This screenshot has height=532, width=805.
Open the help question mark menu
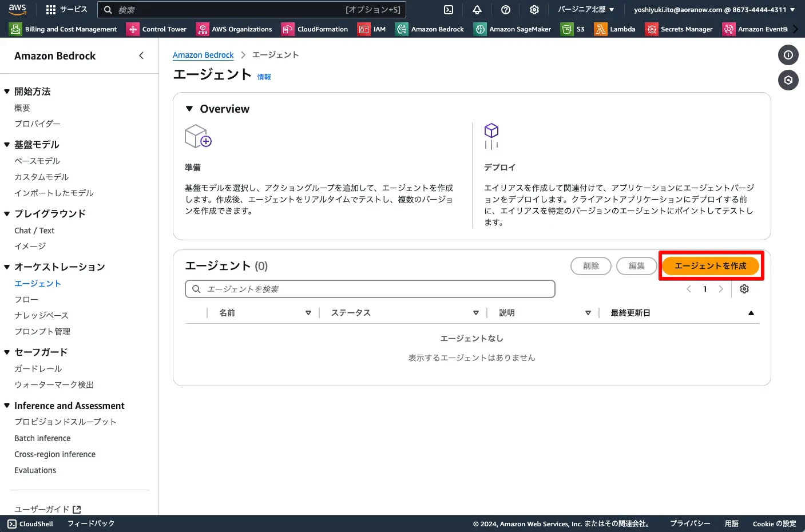click(x=506, y=10)
